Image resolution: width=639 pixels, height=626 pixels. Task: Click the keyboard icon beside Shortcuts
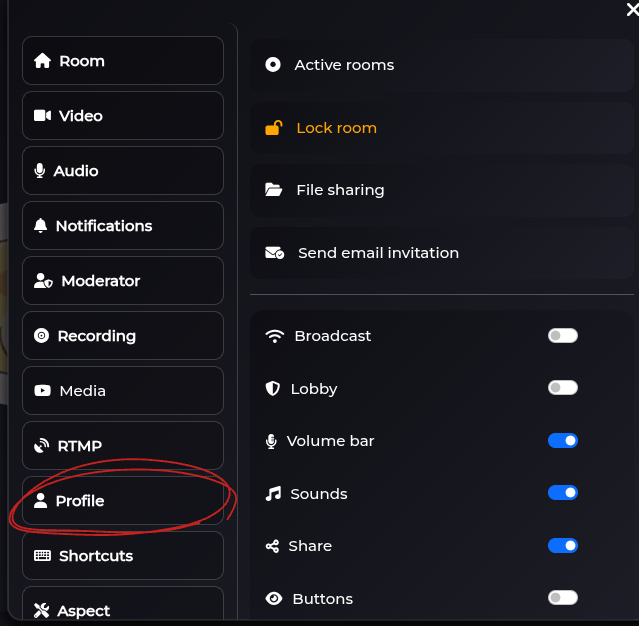pos(42,555)
